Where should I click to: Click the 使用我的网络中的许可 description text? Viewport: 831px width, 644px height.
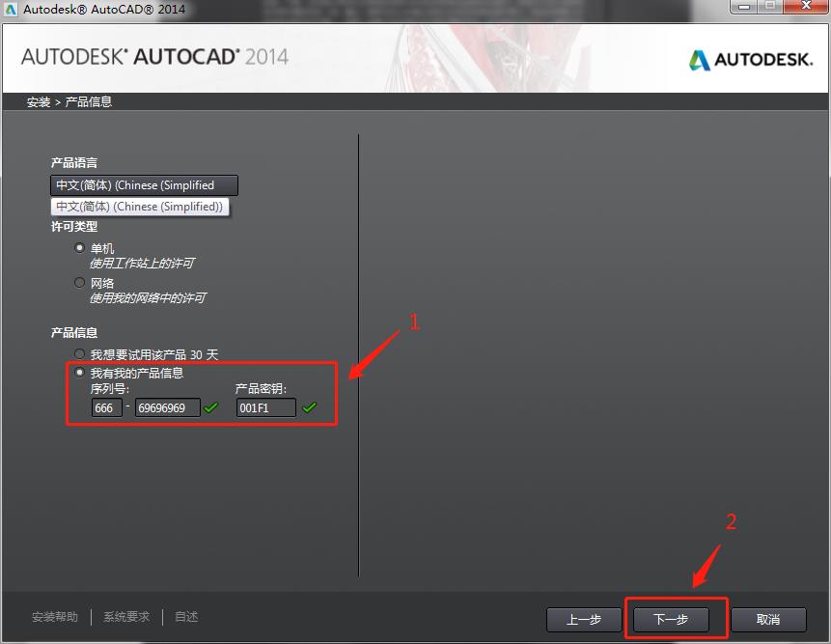coord(148,298)
